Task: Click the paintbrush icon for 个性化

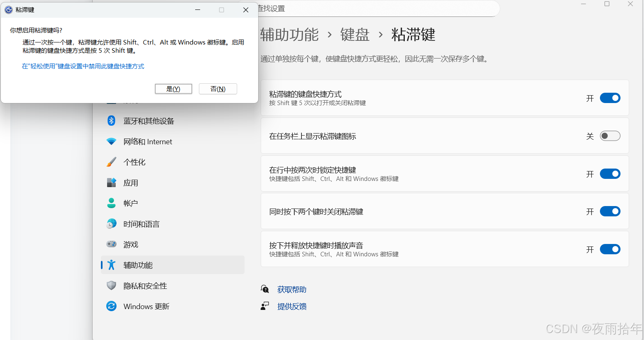Action: tap(111, 162)
